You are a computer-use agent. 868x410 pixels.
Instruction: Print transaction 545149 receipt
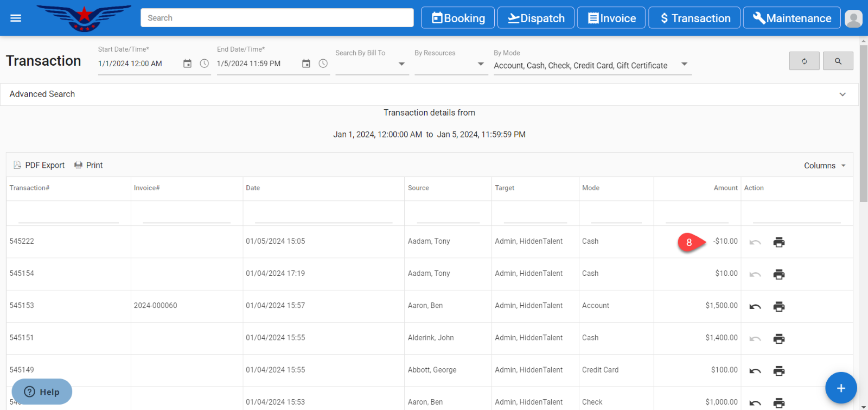778,371
